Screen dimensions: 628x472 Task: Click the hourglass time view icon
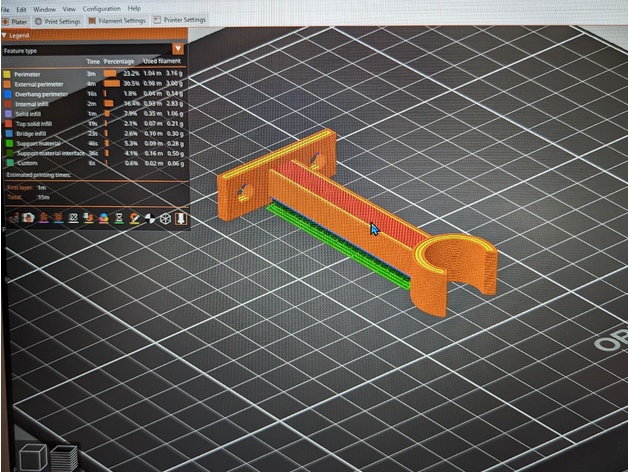(x=118, y=217)
